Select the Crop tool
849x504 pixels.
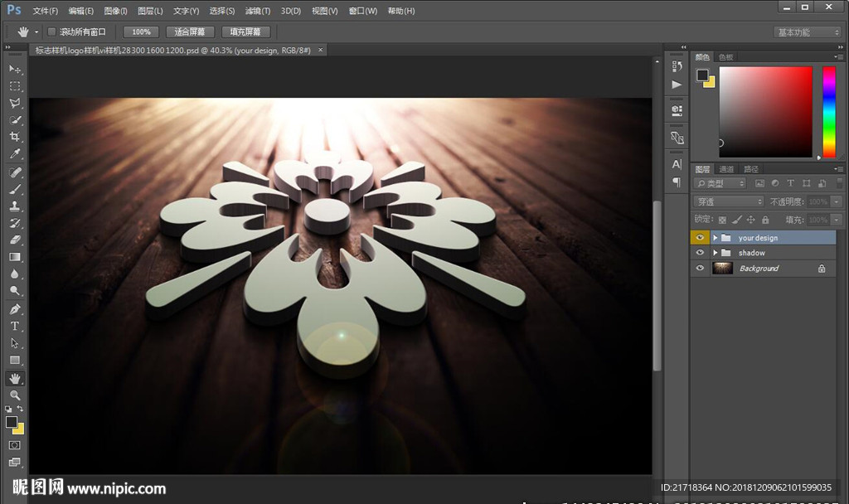click(x=15, y=137)
